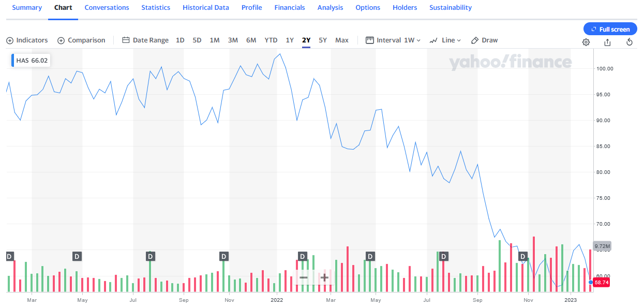Image resolution: width=644 pixels, height=307 pixels.
Task: Zoom in using the plus button
Action: (x=324, y=277)
